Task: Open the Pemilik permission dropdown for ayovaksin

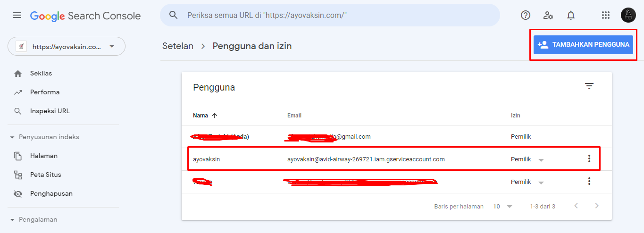Action: (527, 159)
